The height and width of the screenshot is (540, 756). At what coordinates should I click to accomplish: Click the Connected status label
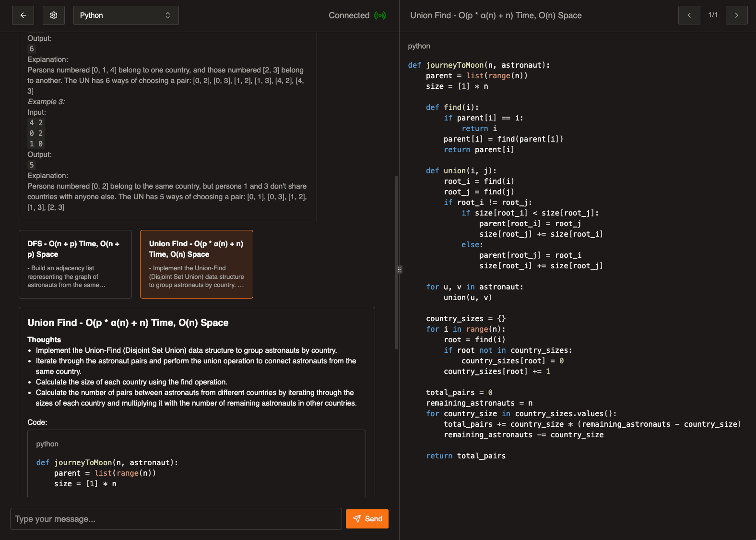click(349, 15)
